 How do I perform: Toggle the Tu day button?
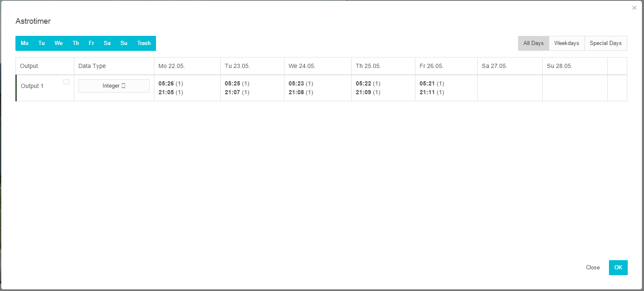click(42, 43)
